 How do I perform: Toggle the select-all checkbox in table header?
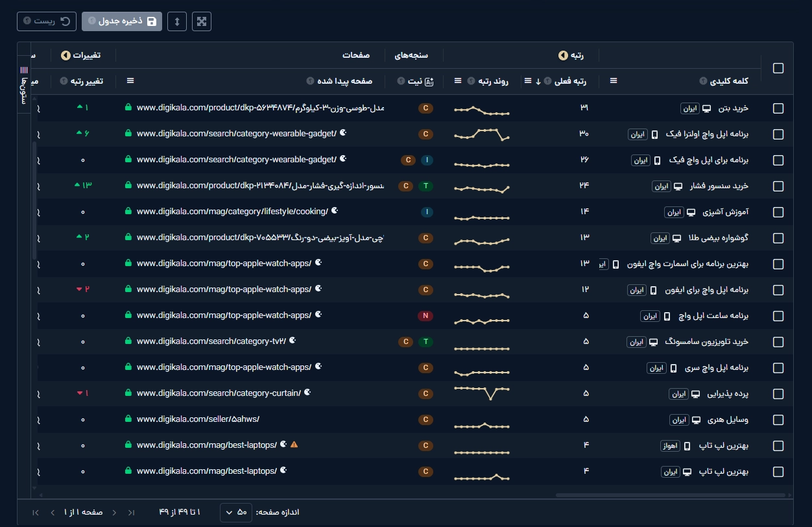click(778, 68)
